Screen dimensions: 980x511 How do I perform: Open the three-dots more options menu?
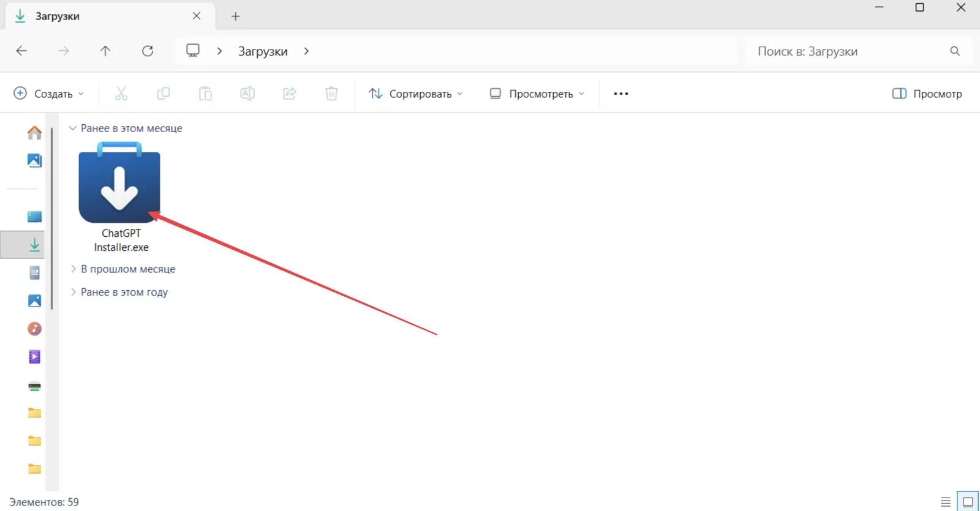tap(621, 94)
